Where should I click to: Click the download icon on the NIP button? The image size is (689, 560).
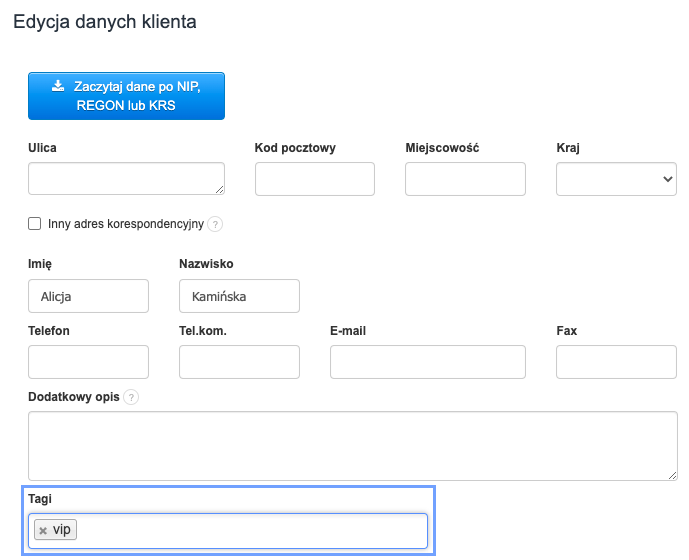[58, 86]
